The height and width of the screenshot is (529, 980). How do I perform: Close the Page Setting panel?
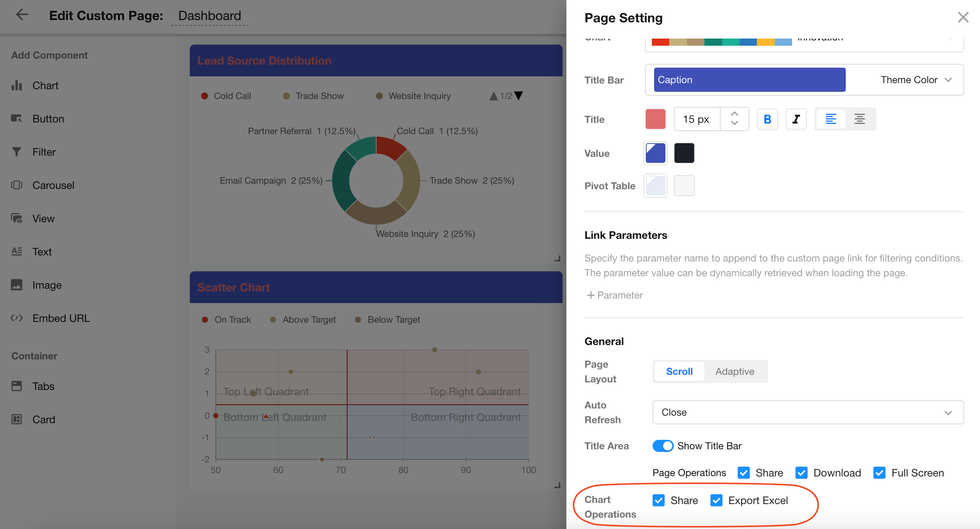963,17
